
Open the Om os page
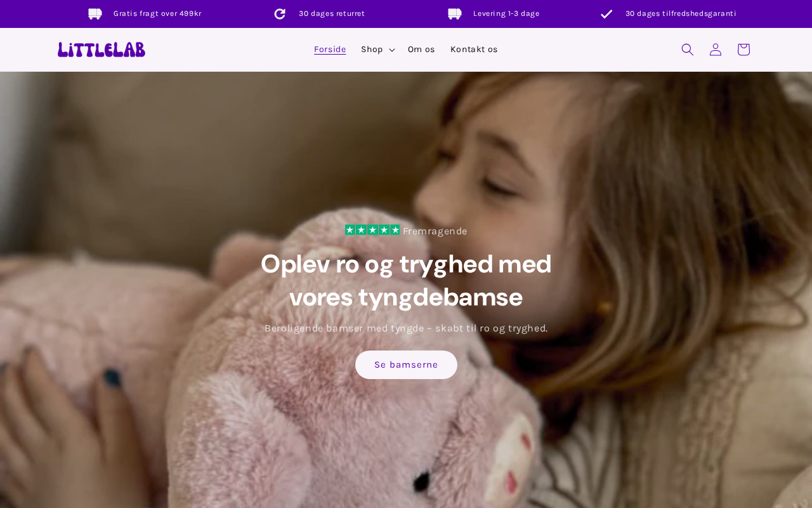[421, 50]
